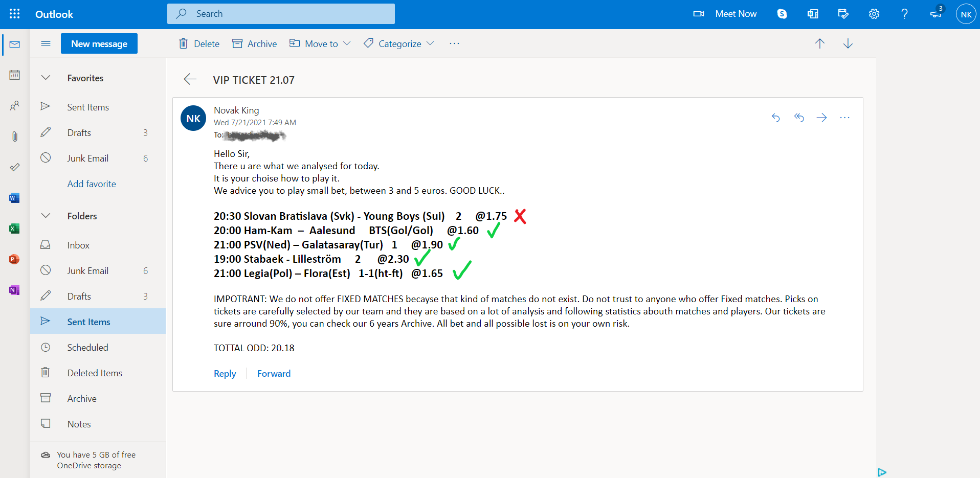Screen dimensions: 980x478
Task: Open the Office apps header icon
Action: pyautogui.click(x=813, y=14)
